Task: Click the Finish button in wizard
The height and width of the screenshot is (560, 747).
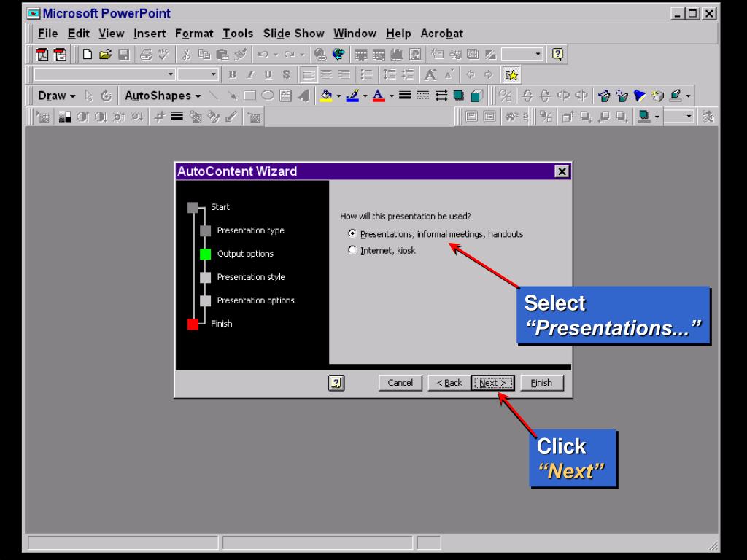Action: pyautogui.click(x=542, y=383)
